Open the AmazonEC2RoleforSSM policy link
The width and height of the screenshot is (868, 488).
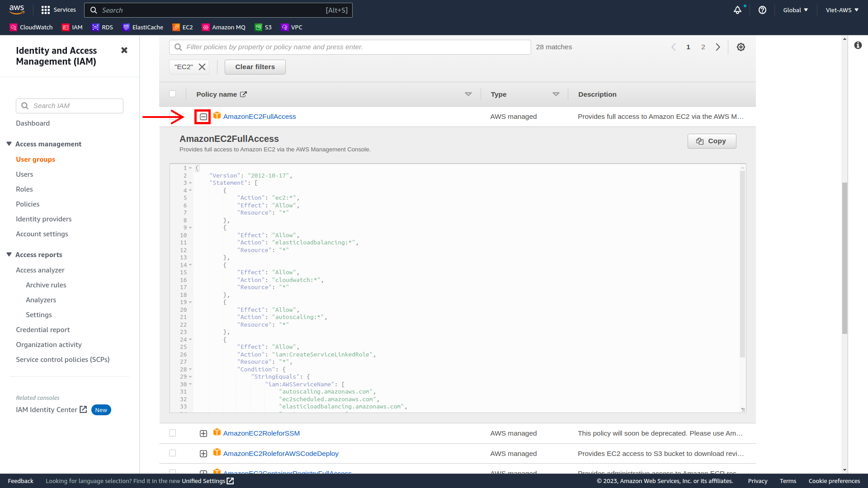[261, 433]
